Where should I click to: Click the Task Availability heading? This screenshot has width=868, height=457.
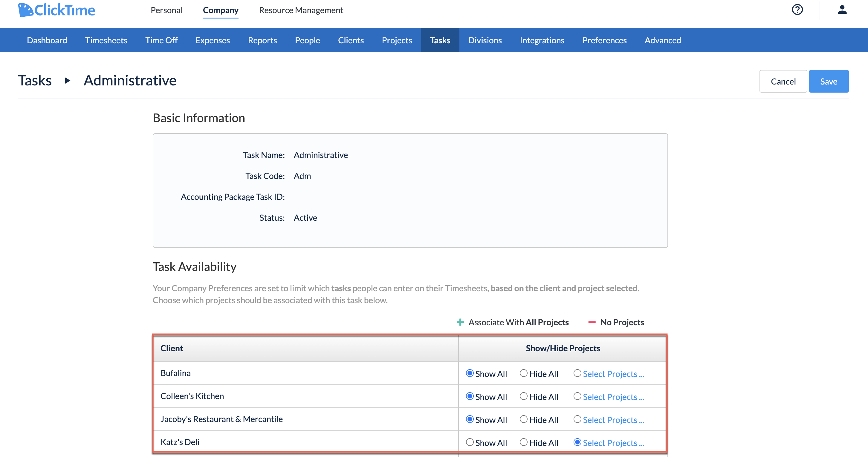tap(194, 267)
